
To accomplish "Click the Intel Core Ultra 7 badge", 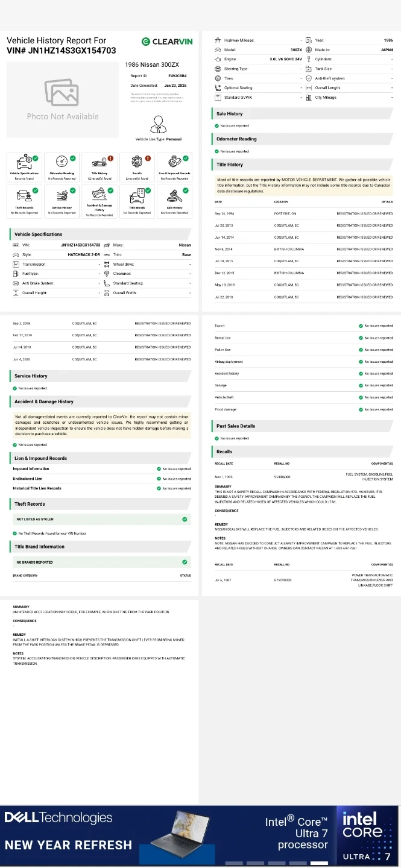I will [x=367, y=835].
